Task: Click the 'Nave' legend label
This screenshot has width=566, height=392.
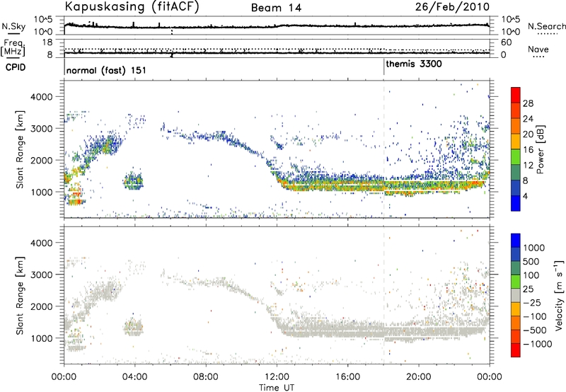Action: (x=538, y=50)
